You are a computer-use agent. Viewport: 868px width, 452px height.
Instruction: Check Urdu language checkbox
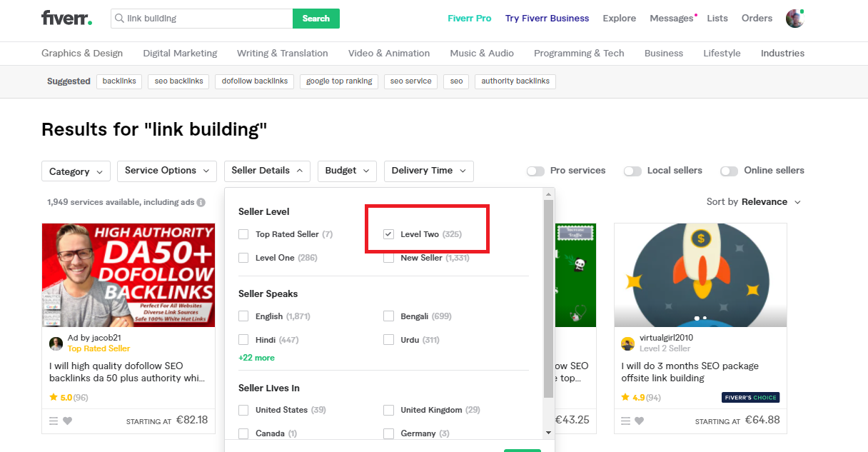tap(388, 340)
